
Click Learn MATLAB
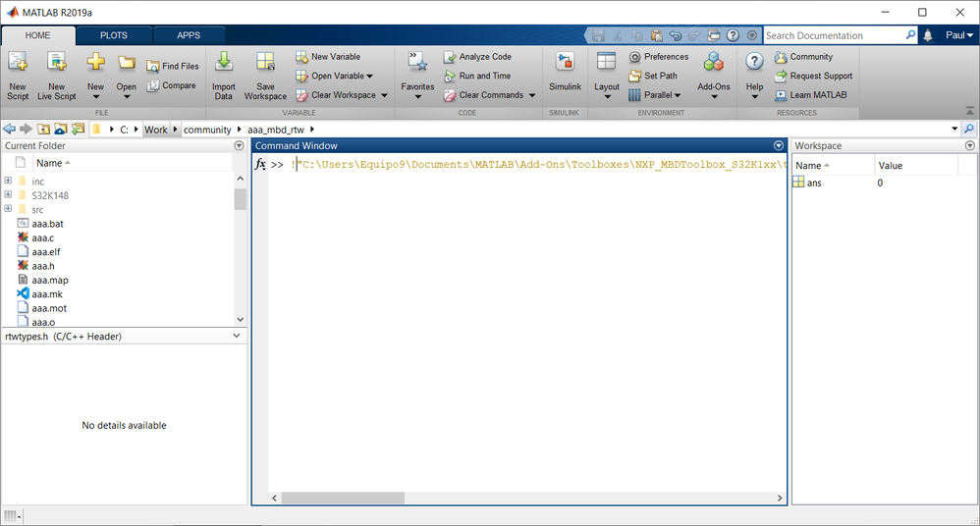pos(811,95)
